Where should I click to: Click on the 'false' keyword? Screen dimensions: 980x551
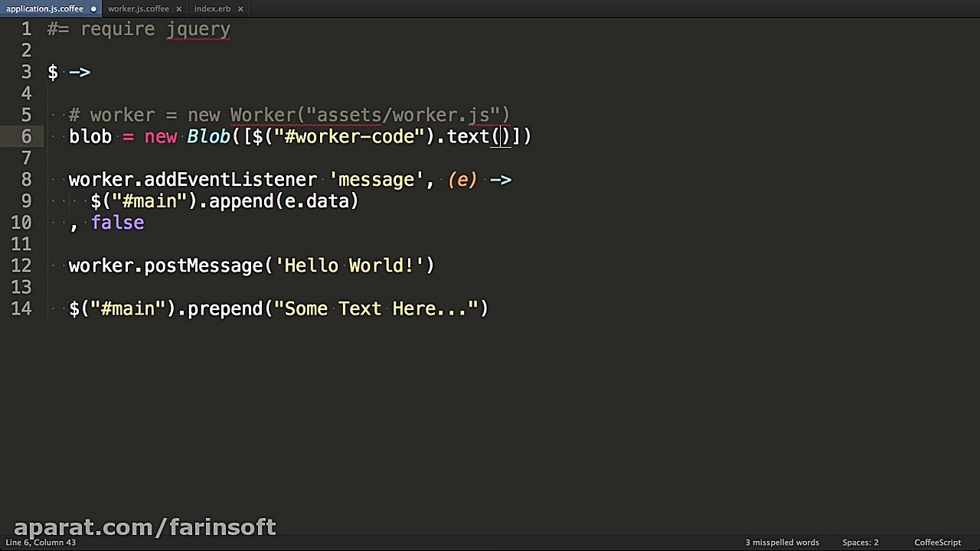point(117,223)
